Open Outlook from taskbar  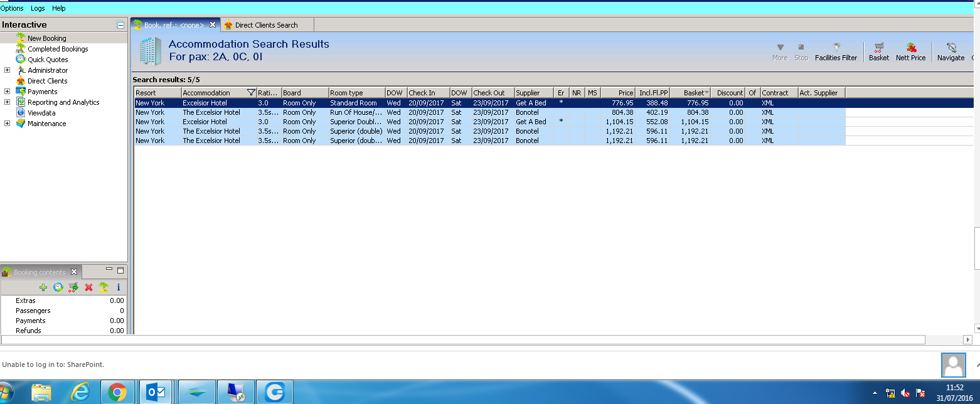coord(156,393)
